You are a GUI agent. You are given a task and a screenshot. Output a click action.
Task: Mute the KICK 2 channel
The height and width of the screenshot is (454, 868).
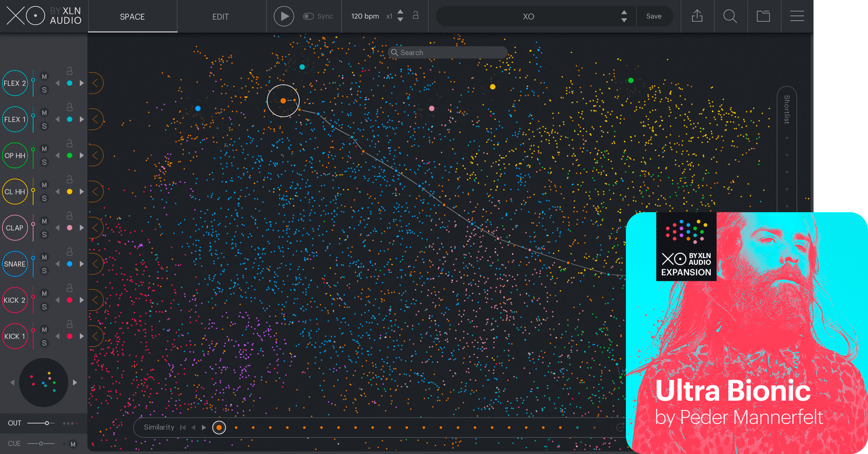(44, 294)
